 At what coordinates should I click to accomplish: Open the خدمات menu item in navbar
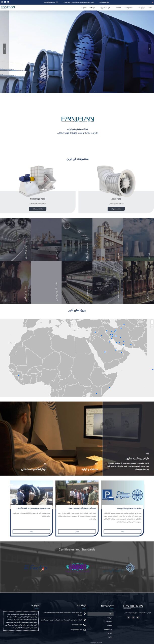point(118,8)
